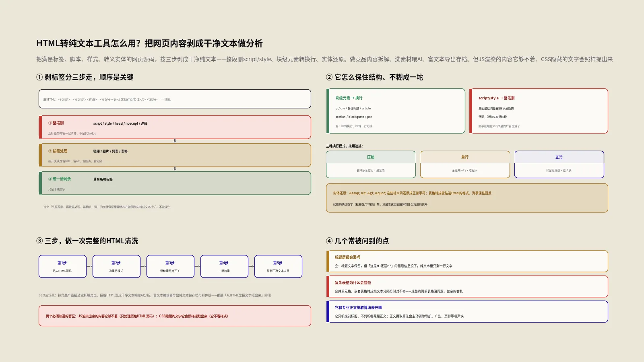Click the description under the 单行 mode header
The height and width of the screenshot is (362, 644).
465,171
